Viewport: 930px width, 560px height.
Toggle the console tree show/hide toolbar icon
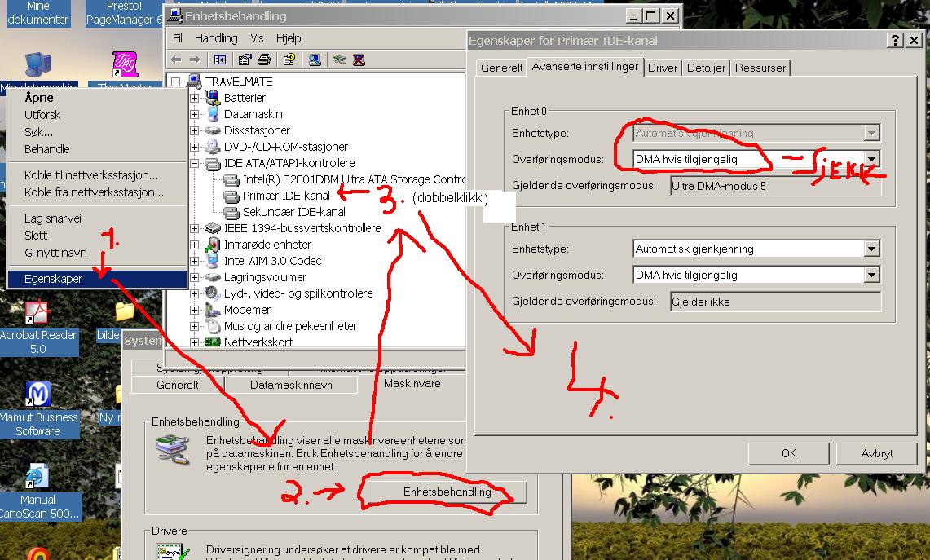(x=220, y=60)
